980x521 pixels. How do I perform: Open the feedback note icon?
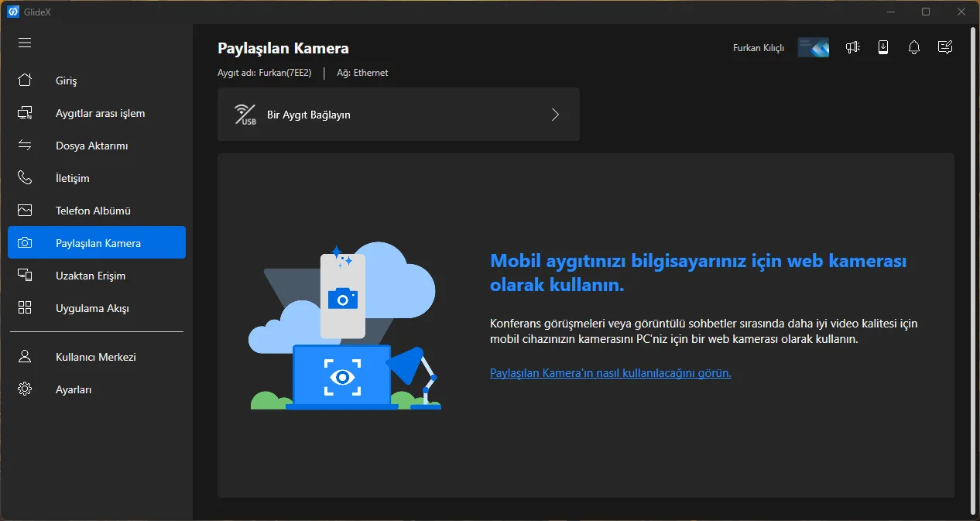(944, 48)
